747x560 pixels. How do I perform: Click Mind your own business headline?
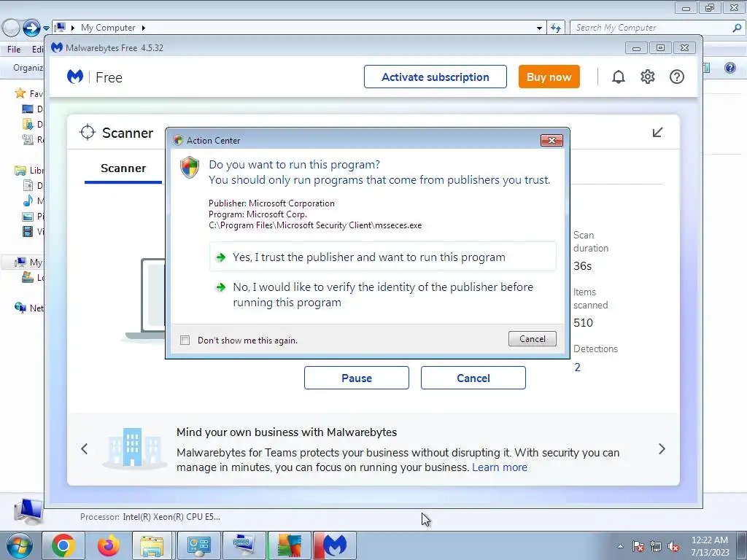coord(286,432)
